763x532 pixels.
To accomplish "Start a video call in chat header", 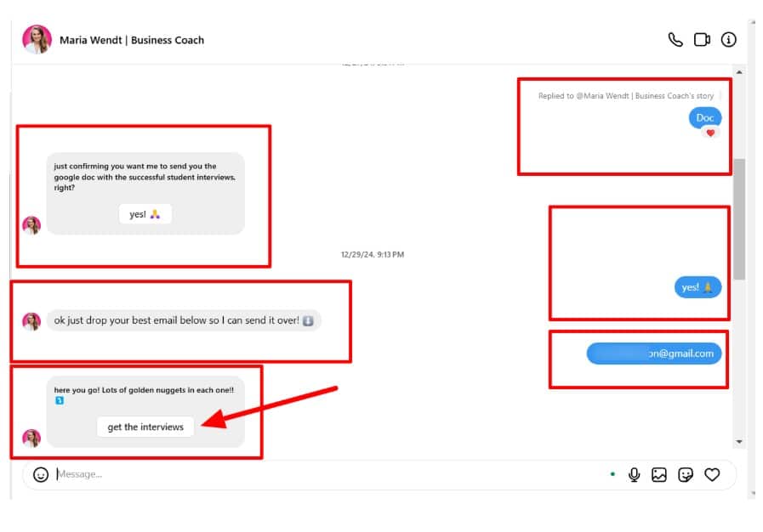I will coord(702,40).
